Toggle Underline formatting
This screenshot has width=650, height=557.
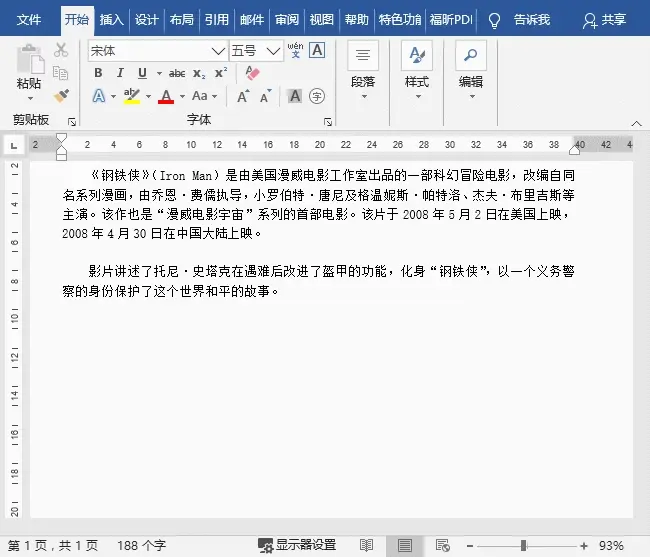click(142, 73)
